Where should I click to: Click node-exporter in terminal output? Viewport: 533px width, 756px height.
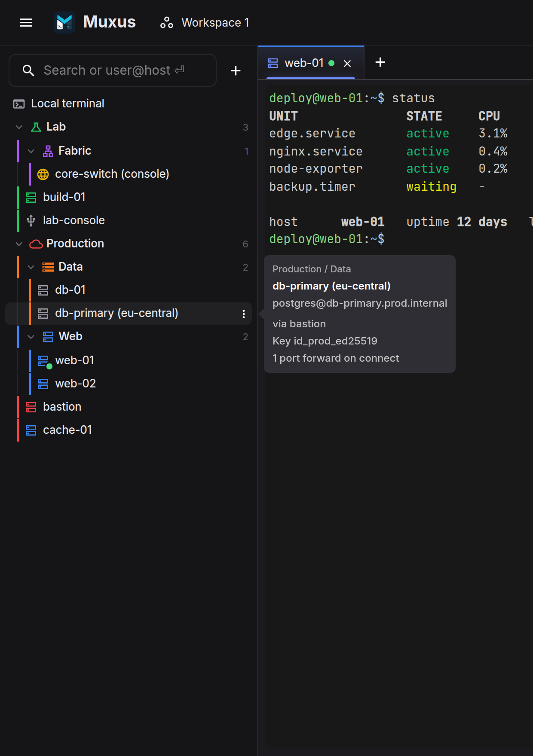pyautogui.click(x=316, y=169)
